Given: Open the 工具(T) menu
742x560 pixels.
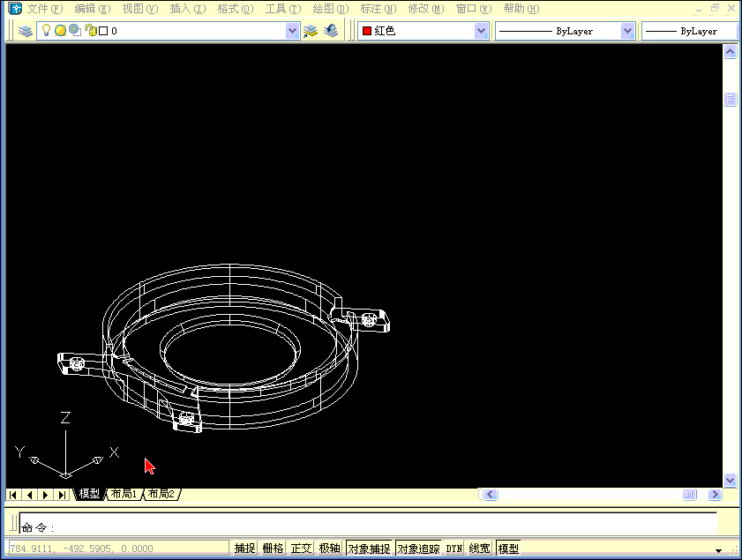Looking at the screenshot, I should pyautogui.click(x=283, y=9).
